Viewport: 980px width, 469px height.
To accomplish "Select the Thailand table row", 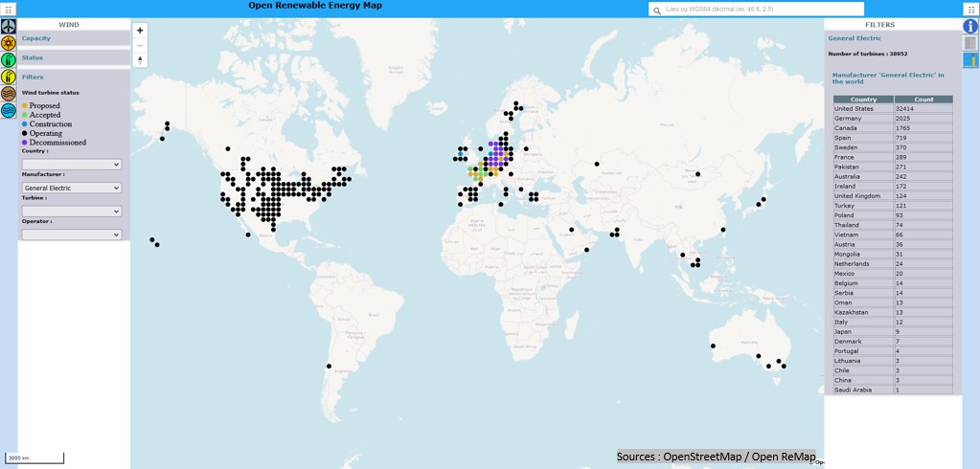I will click(893, 225).
